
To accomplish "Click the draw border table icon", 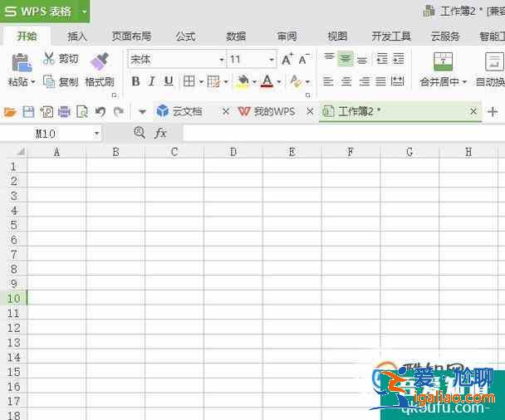I will point(213,81).
